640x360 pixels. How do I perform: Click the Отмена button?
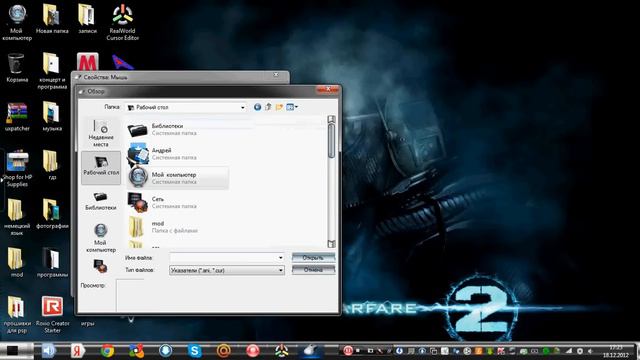313,270
